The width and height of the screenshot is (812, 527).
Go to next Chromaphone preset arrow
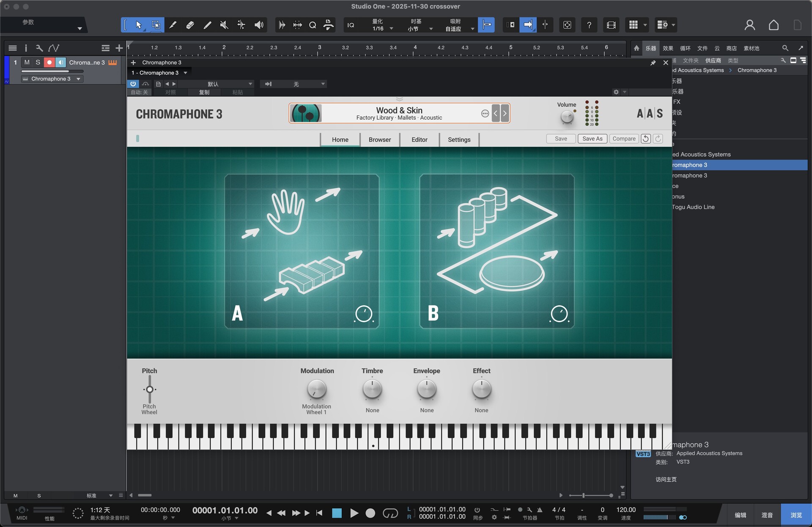click(x=505, y=113)
